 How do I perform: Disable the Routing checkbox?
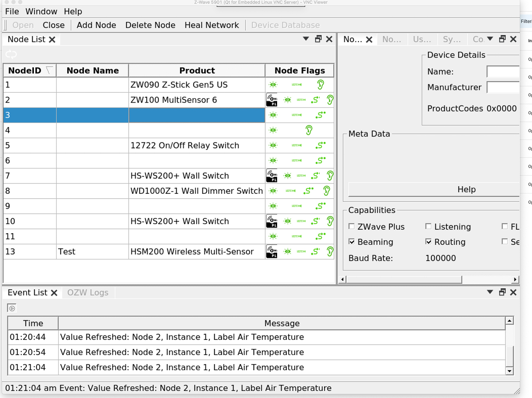(428, 242)
